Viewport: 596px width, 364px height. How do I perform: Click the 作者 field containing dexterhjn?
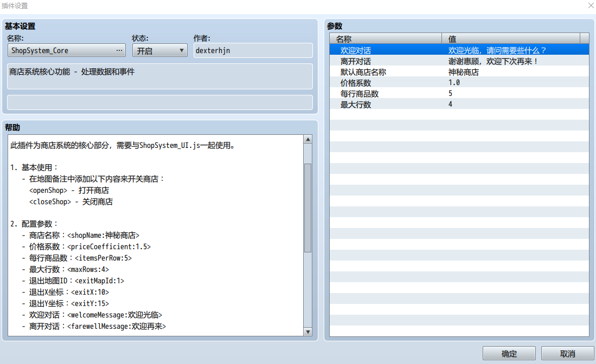click(x=253, y=50)
